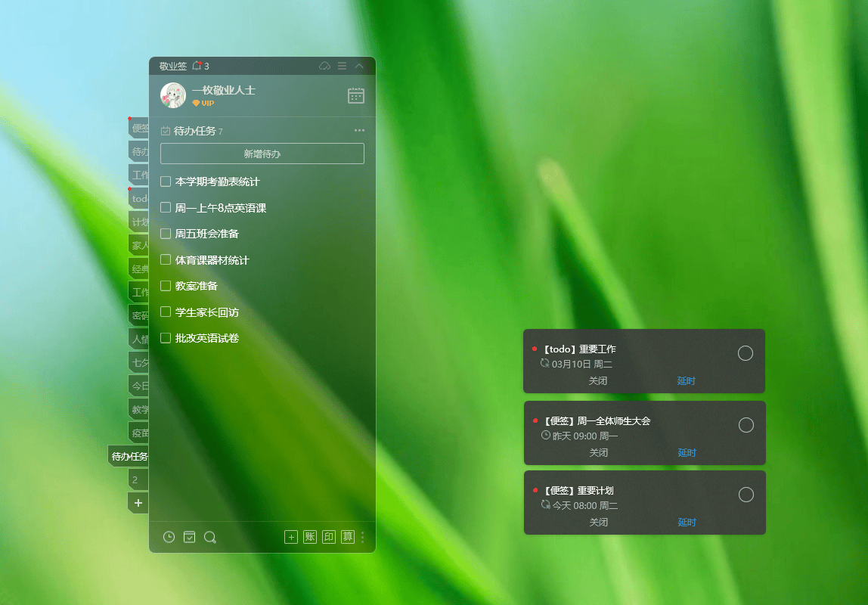Image resolution: width=868 pixels, height=605 pixels.
Task: Mark 批改英语试卷 as completed
Action: pos(165,337)
